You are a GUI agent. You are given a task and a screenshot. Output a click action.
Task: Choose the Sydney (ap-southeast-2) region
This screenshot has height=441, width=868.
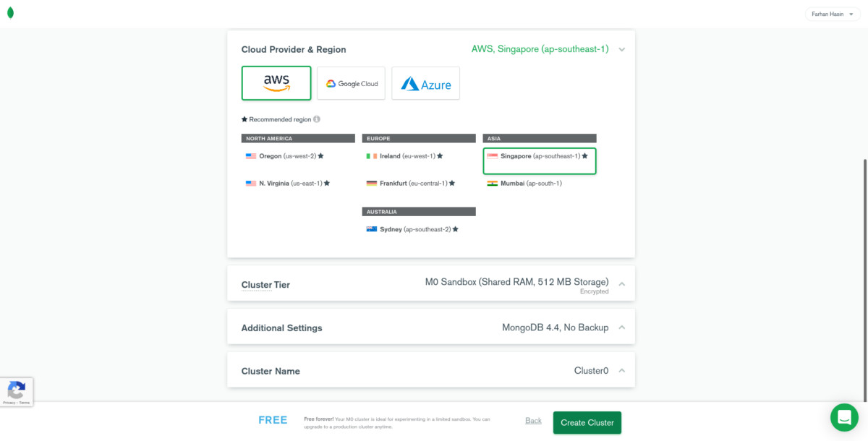click(419, 229)
